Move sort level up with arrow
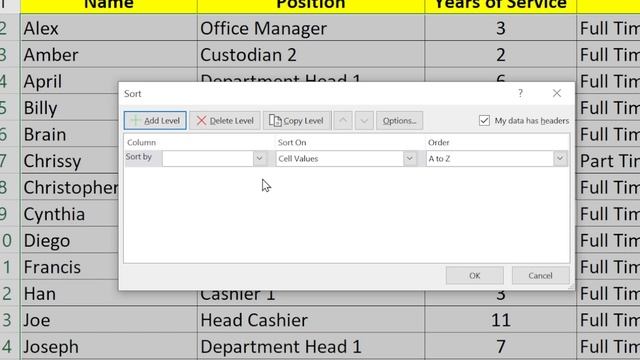Screen dimensions: 640x360 [343, 120]
